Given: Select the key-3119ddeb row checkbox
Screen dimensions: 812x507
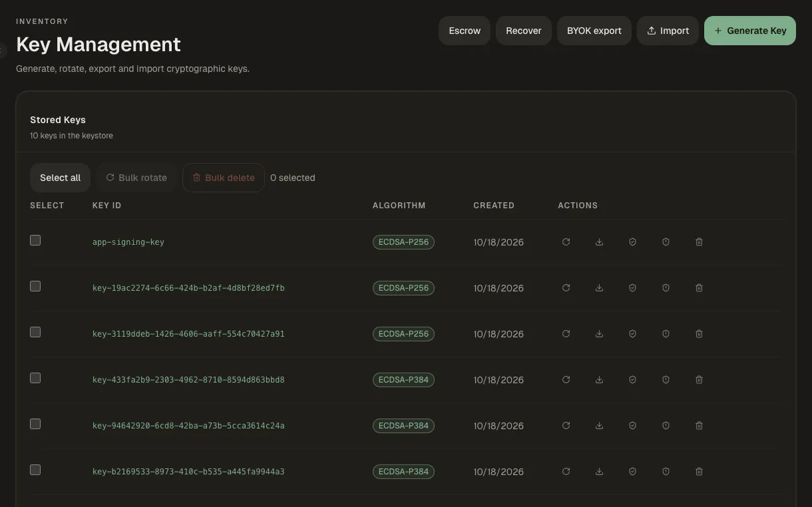Looking at the screenshot, I should click(35, 332).
